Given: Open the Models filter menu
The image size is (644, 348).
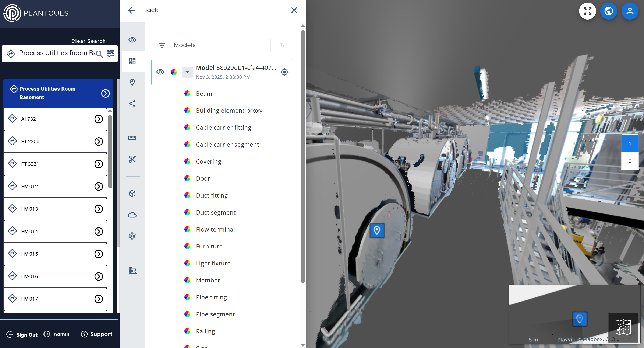Looking at the screenshot, I should click(x=162, y=45).
